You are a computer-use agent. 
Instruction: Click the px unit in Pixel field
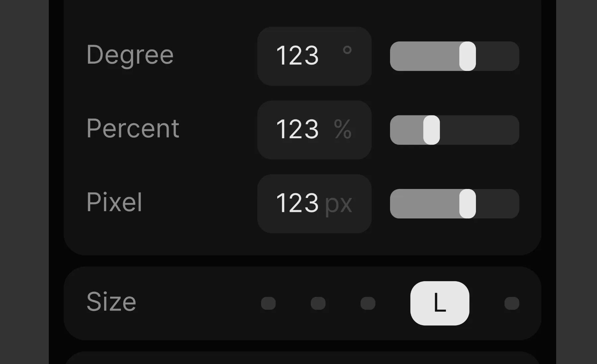tap(338, 204)
